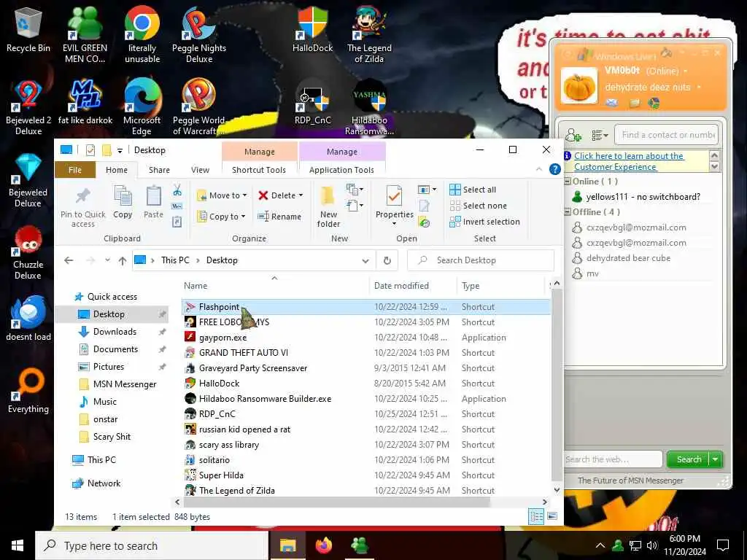Screen dimensions: 747x560
Task: Click the Copy button in Clipboard group
Action: 123,202
